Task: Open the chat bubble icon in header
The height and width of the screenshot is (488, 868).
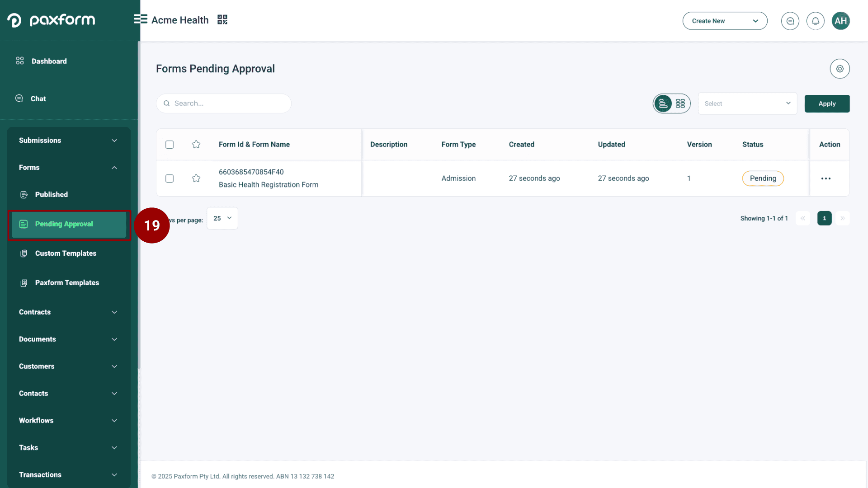Action: (x=790, y=21)
